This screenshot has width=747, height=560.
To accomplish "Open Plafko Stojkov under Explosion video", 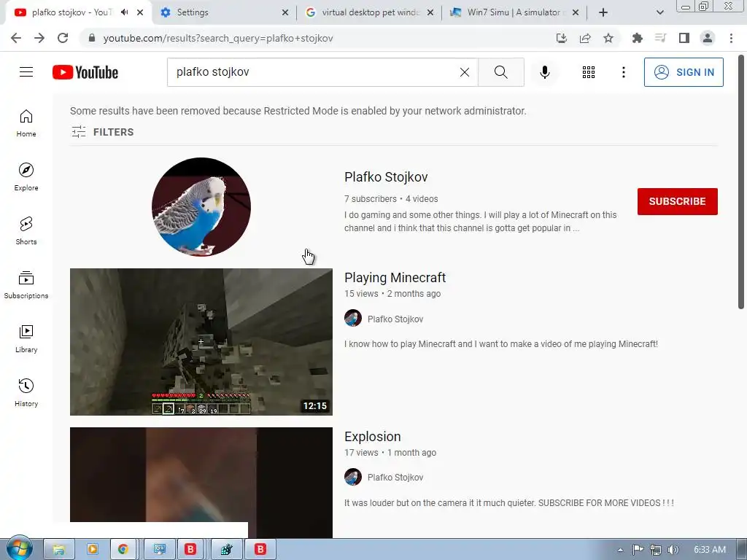I will (395, 477).
